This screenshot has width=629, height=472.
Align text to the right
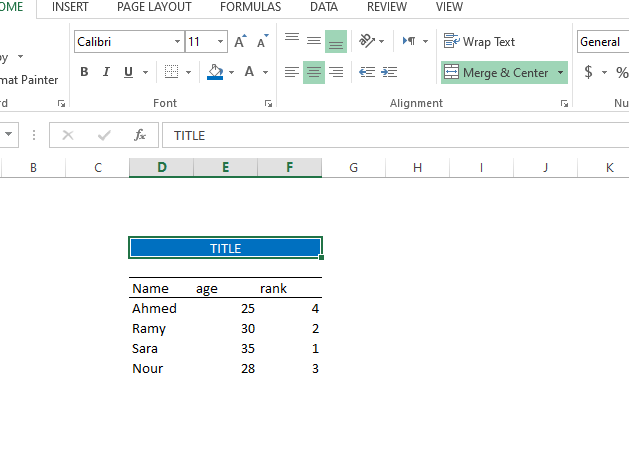pos(336,72)
